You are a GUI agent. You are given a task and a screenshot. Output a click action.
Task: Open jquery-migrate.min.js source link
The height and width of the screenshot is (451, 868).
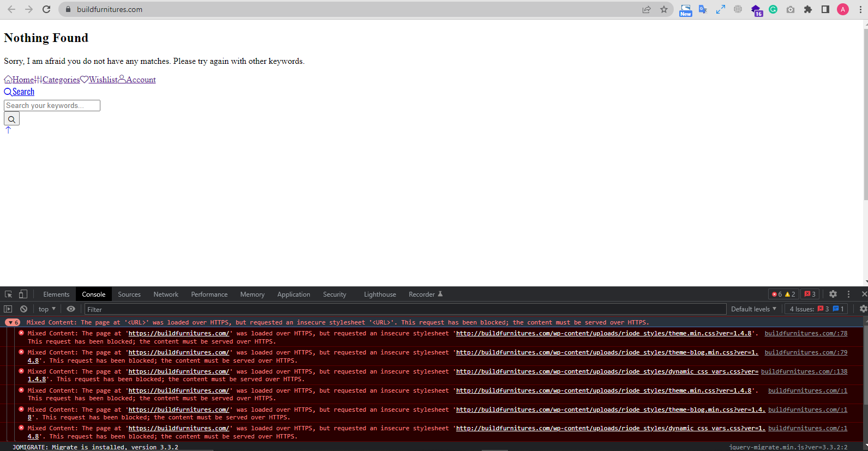788,447
